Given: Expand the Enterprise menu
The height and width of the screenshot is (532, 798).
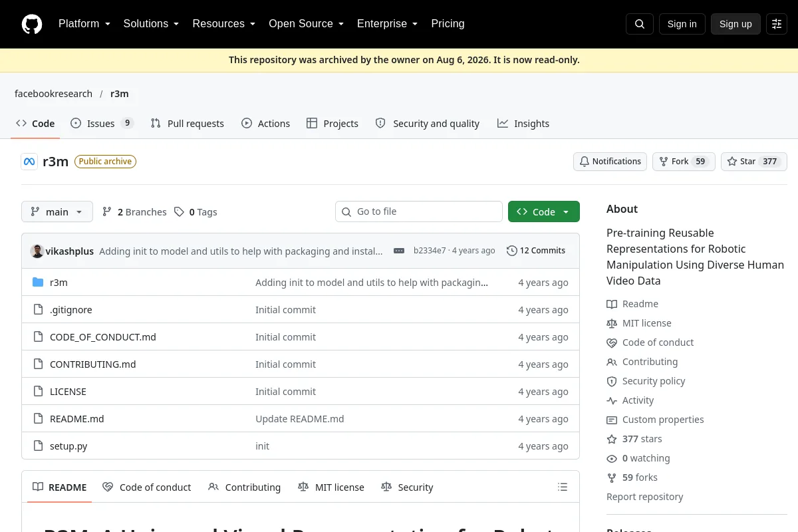Looking at the screenshot, I should (387, 24).
